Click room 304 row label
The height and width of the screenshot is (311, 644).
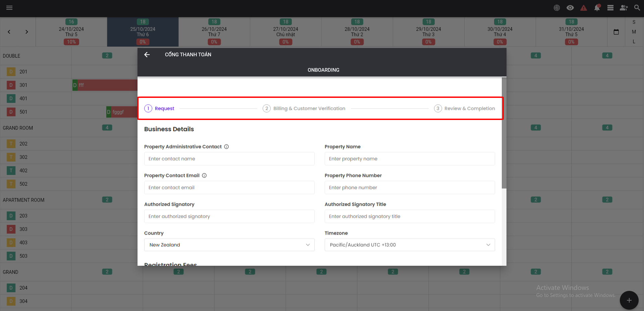point(23,301)
